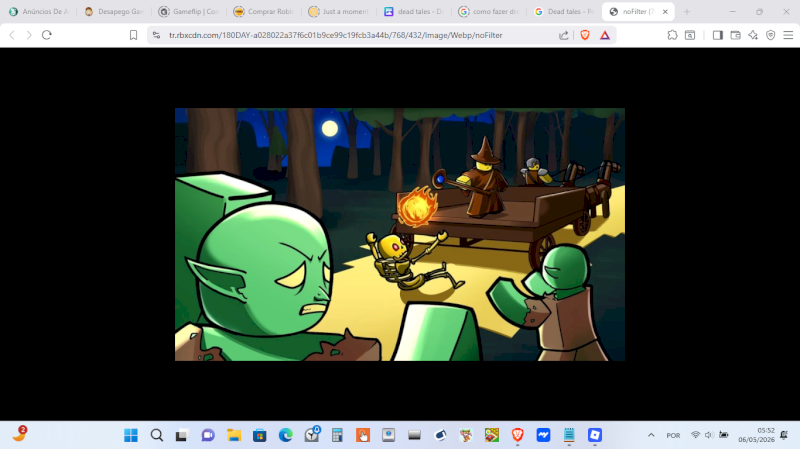The width and height of the screenshot is (800, 449).
Task: Show hidden system tray icons
Action: point(651,435)
